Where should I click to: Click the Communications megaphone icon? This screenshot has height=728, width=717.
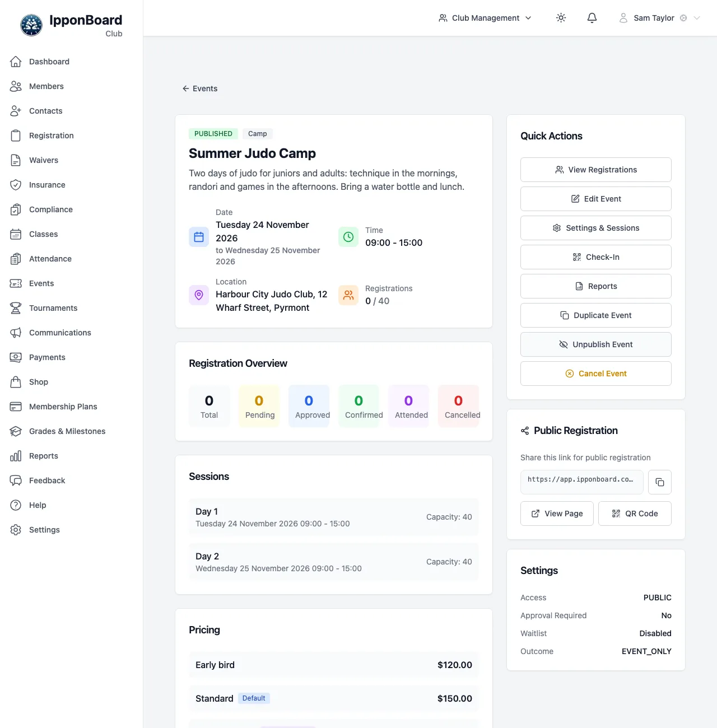tap(16, 333)
